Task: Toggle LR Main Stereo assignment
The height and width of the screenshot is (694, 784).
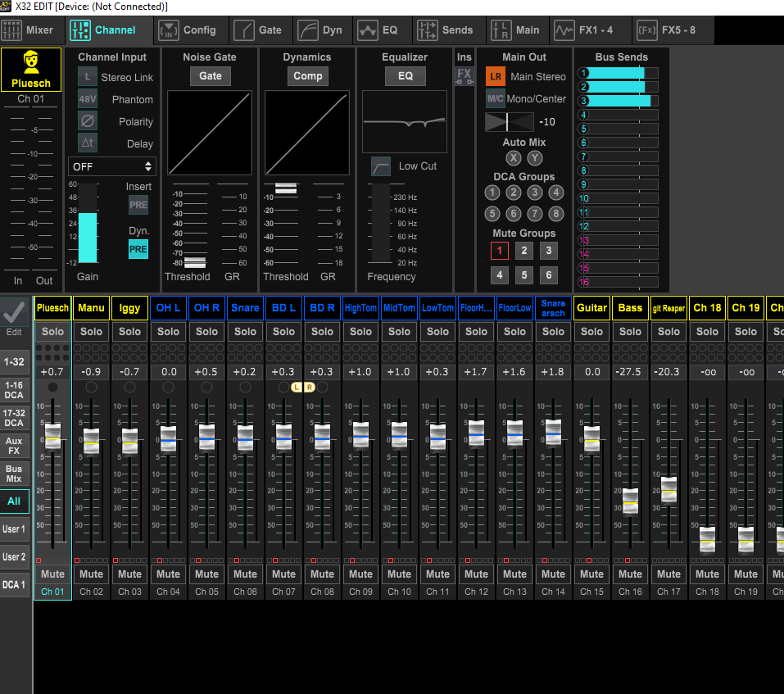Action: [495, 76]
